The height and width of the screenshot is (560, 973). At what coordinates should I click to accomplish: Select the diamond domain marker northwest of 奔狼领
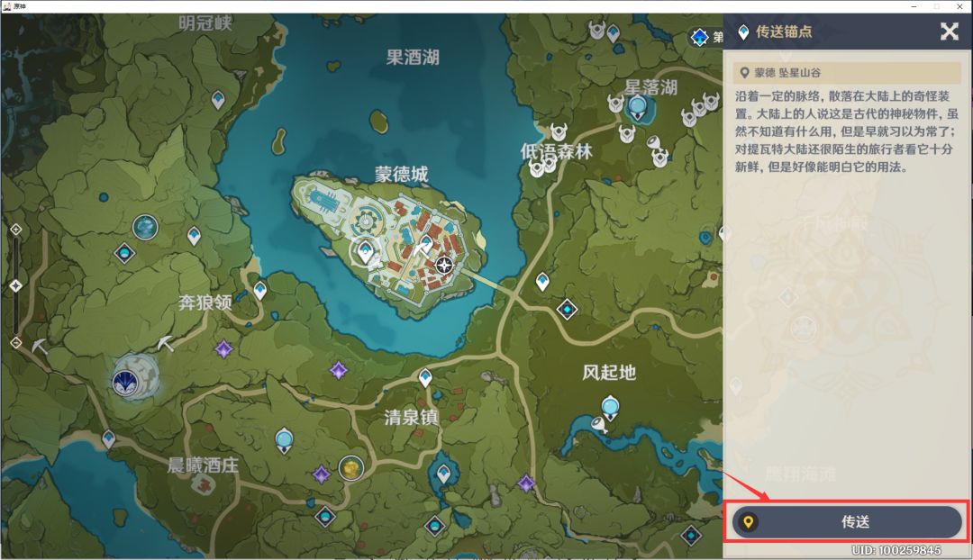click(x=124, y=252)
